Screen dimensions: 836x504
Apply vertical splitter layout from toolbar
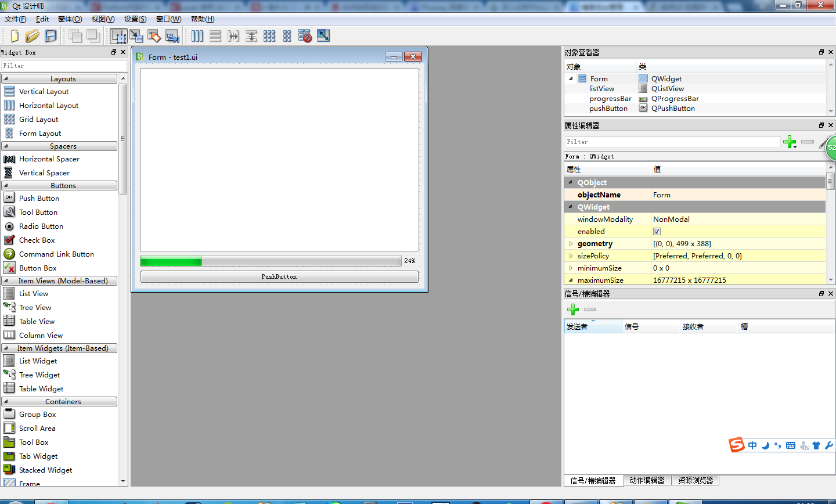click(x=251, y=36)
